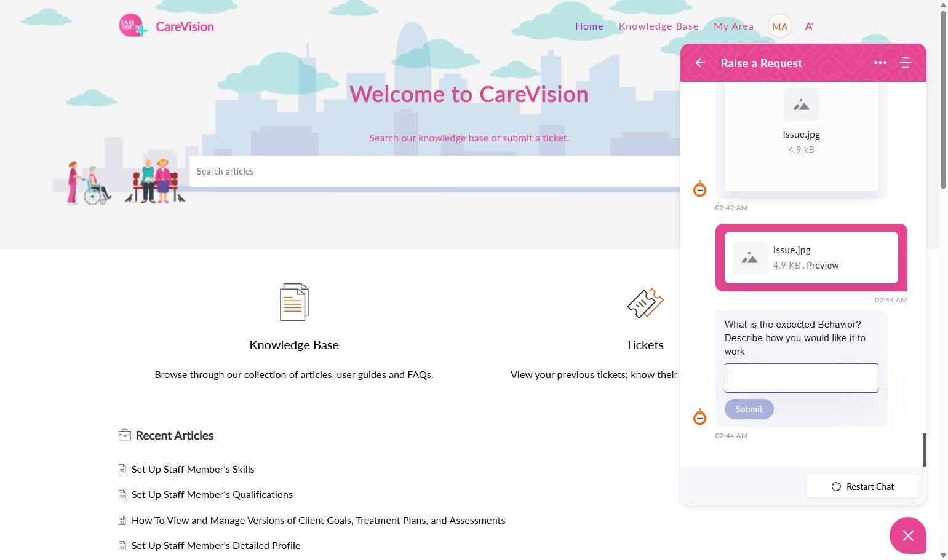The image size is (948, 560).
Task: Click the CareVision brand name link
Action: (x=185, y=26)
